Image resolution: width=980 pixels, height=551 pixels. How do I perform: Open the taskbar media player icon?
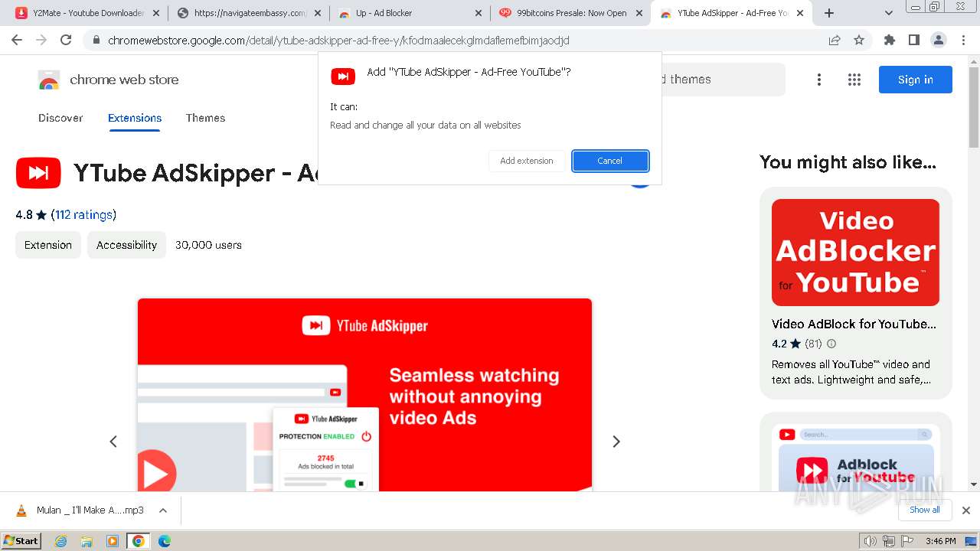113,541
